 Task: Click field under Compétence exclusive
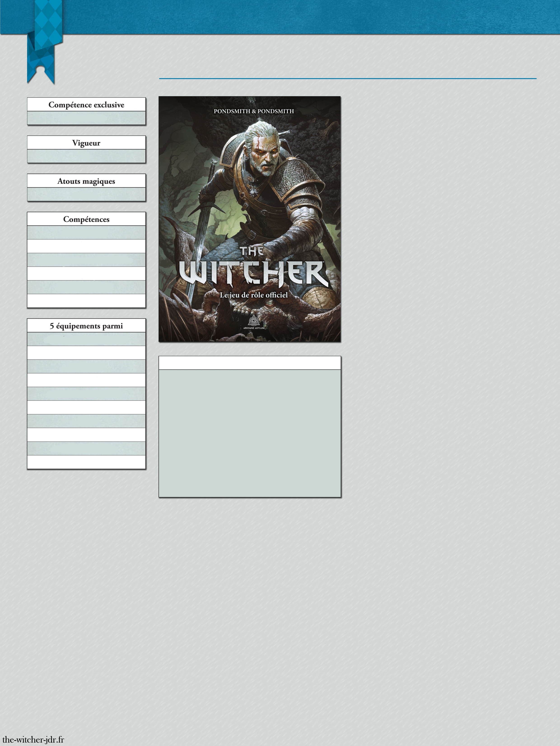coord(86,118)
